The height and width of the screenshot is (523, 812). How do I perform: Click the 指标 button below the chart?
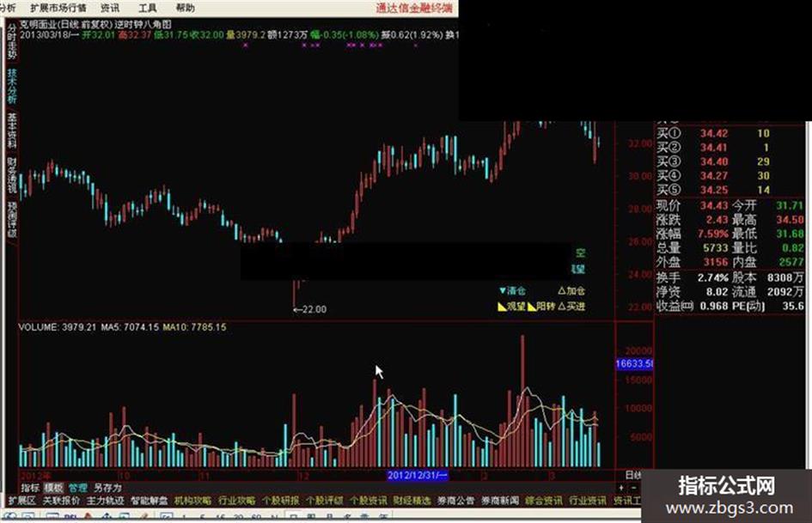pyautogui.click(x=30, y=488)
